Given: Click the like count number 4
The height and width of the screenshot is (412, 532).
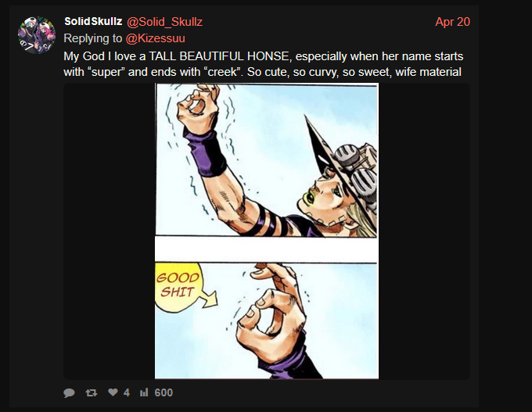Looking at the screenshot, I should pyautogui.click(x=127, y=392).
